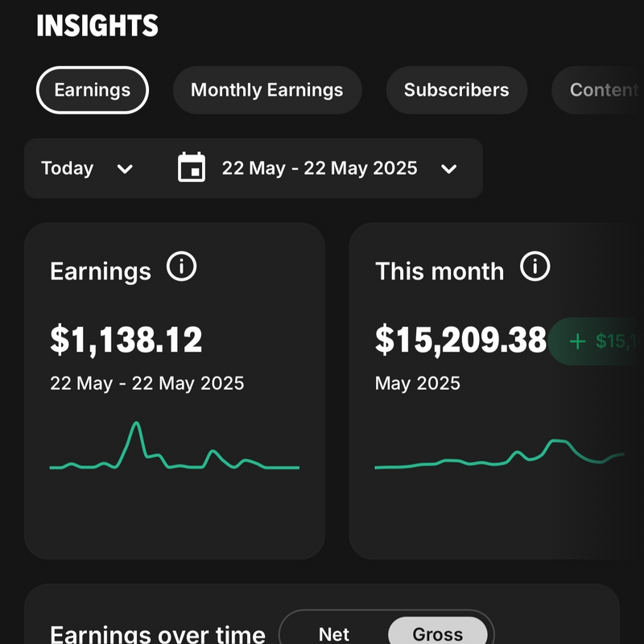Click the $1,138.12 earnings amount
644x644 pixels.
pyautogui.click(x=126, y=341)
